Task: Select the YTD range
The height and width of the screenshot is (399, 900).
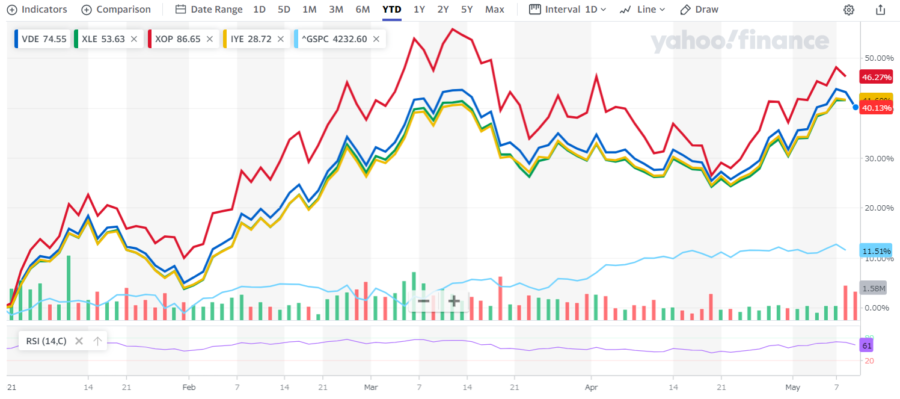Action: coord(391,10)
